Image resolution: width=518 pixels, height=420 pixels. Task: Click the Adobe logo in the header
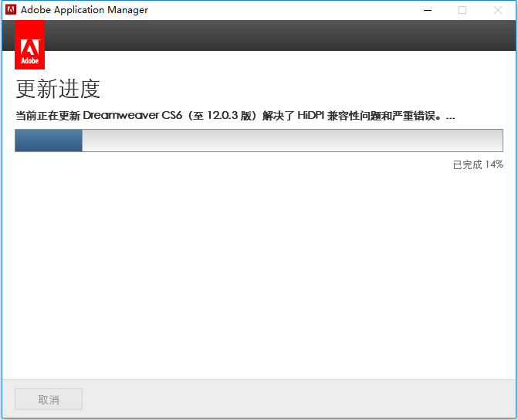[x=30, y=45]
